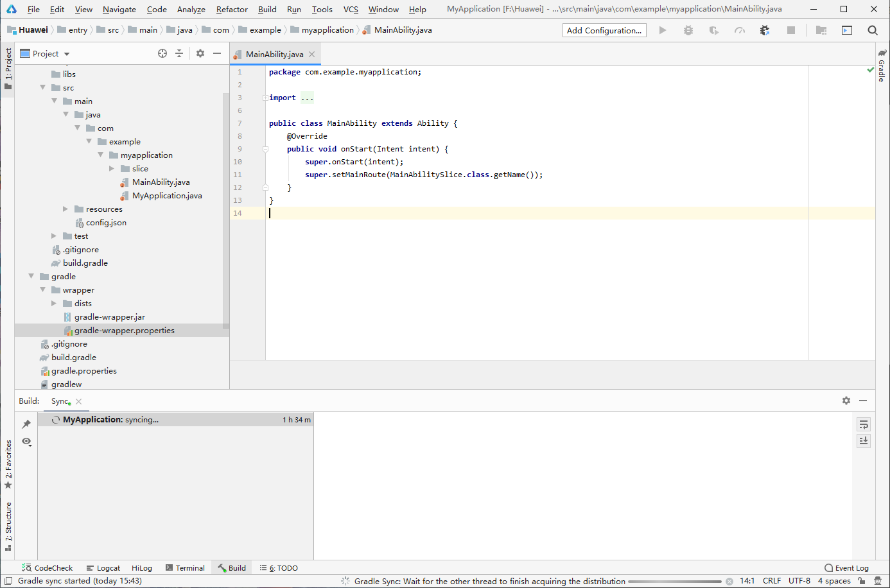Toggle soft-wrap in Build output

coord(864,424)
